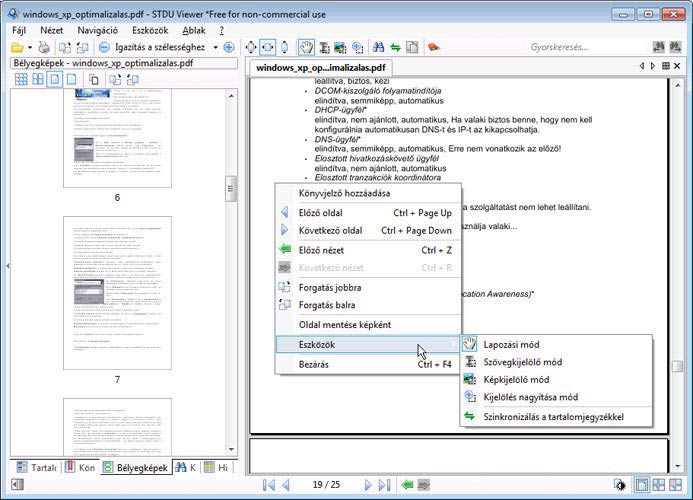Click the green sync arrows toolbar icon
Viewport: 693px width, 500px height.
point(395,47)
